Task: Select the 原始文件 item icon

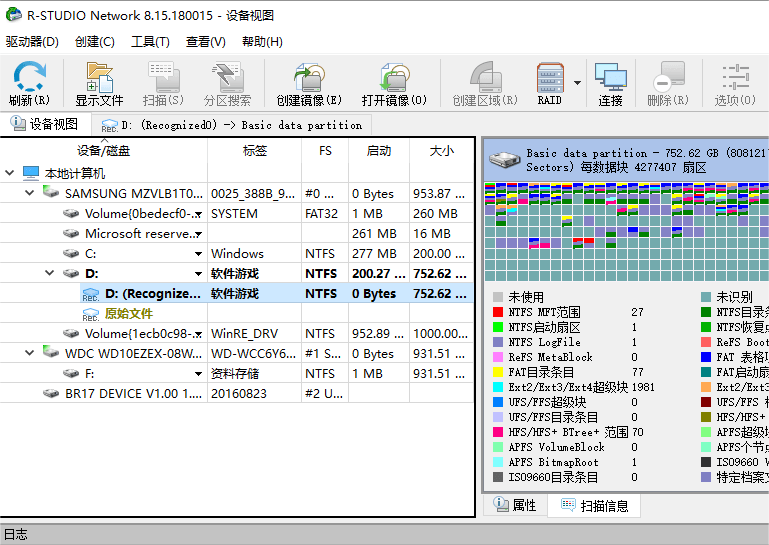Action: click(x=91, y=314)
